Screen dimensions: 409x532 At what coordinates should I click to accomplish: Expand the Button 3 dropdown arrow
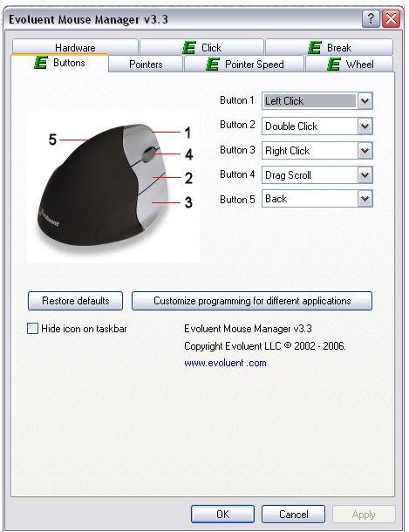click(365, 151)
